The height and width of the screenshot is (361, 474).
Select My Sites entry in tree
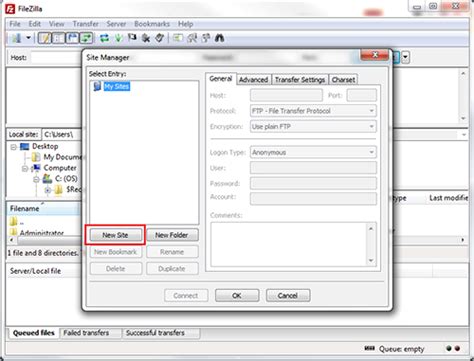point(116,87)
